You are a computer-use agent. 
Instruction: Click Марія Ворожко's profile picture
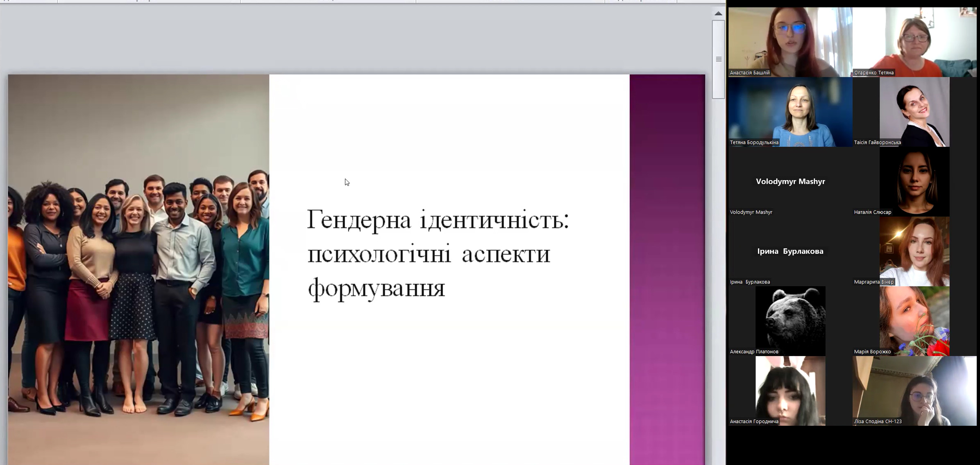(x=914, y=321)
